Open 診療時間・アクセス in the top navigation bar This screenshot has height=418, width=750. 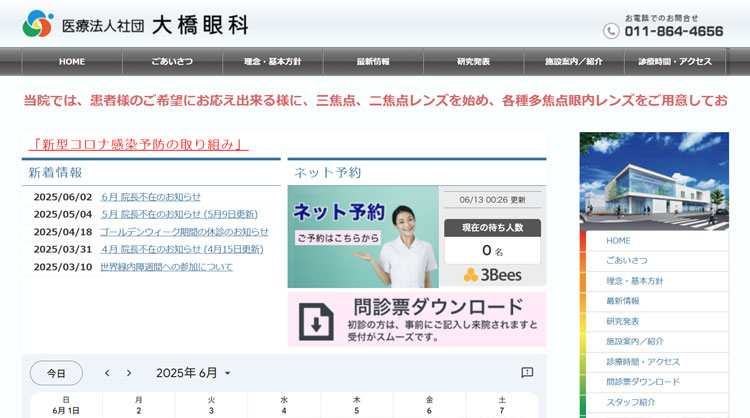click(x=675, y=62)
